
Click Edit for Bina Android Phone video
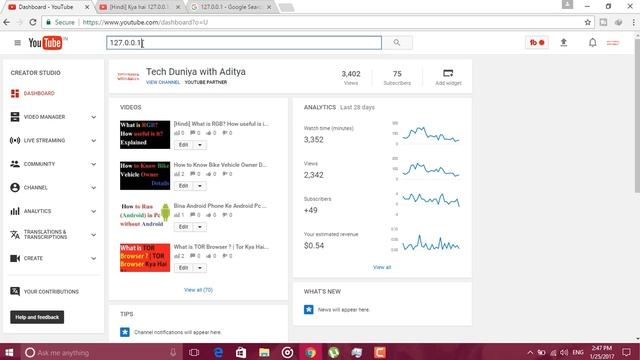coord(184,227)
